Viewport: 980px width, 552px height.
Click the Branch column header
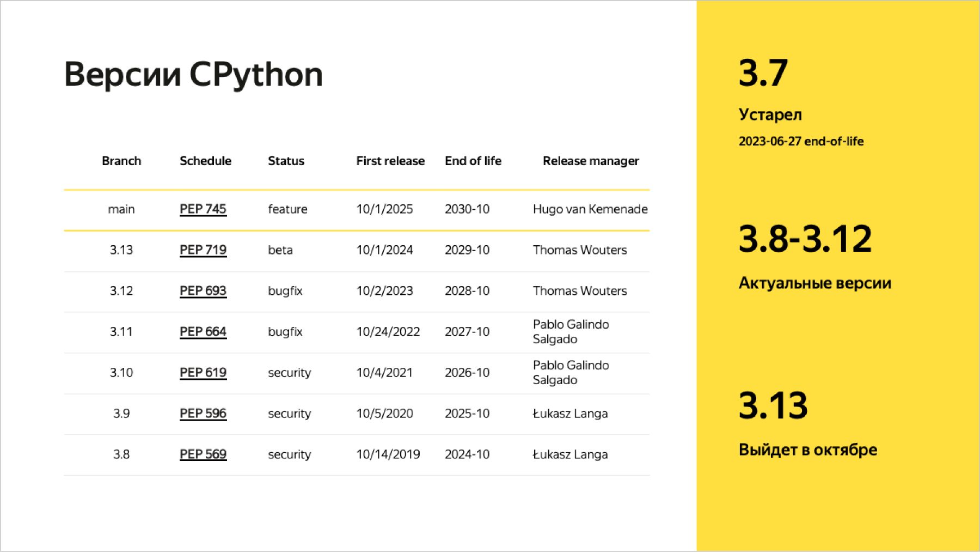coord(121,161)
